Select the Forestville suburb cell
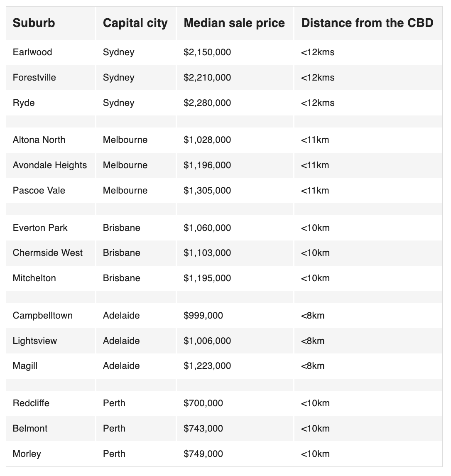The image size is (451, 476). click(x=34, y=78)
